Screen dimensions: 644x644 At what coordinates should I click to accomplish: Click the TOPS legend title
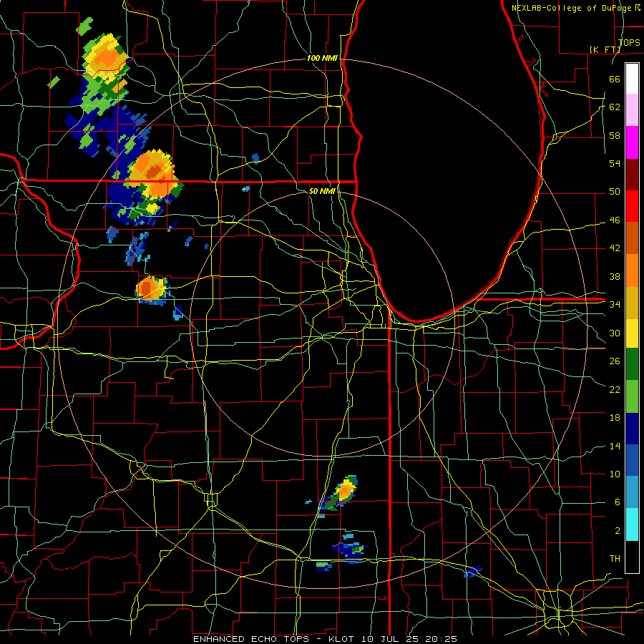coord(629,42)
